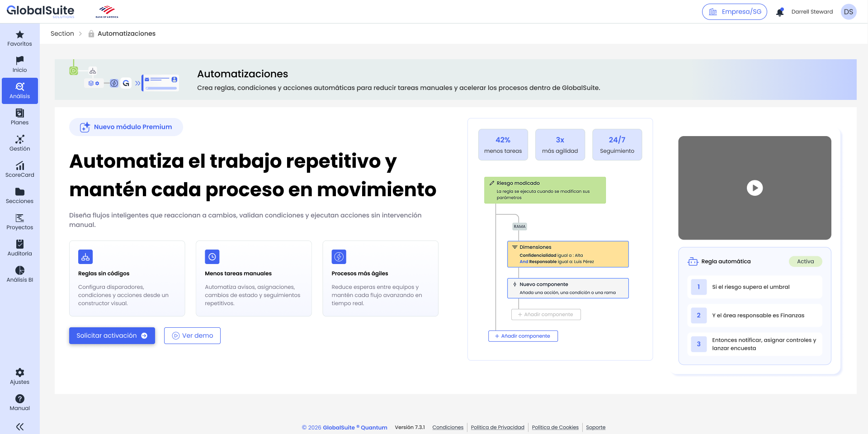This screenshot has width=868, height=434.
Task: Click the notifications bell icon
Action: point(780,12)
